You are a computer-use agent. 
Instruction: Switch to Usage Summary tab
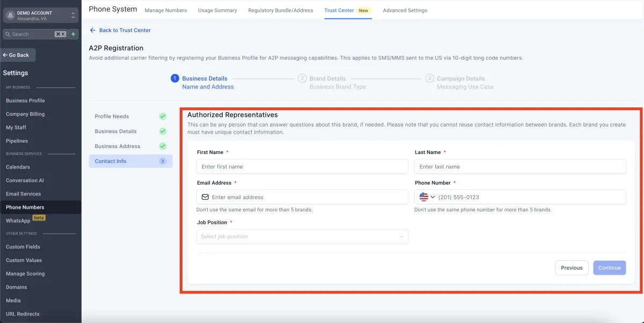pos(217,10)
